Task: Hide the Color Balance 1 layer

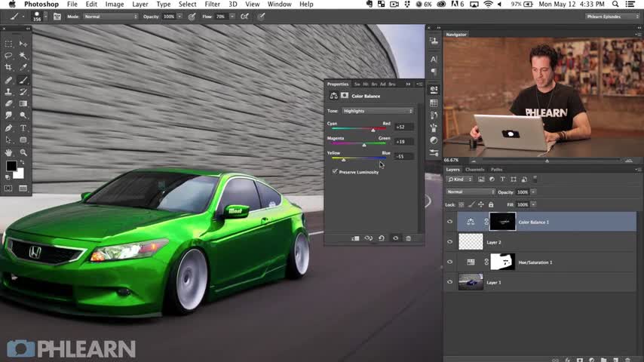Action: 449,222
